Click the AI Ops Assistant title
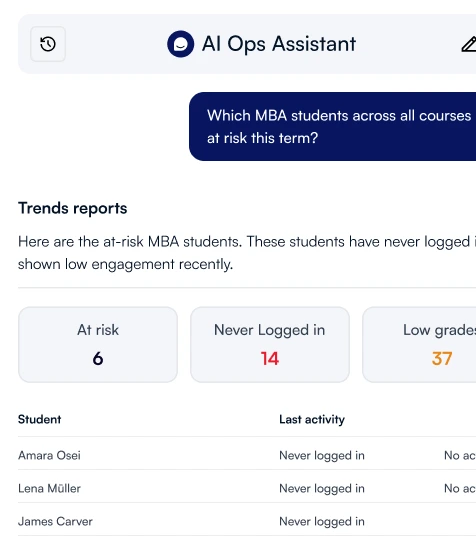Viewport: 476px width, 540px height. 279,44
